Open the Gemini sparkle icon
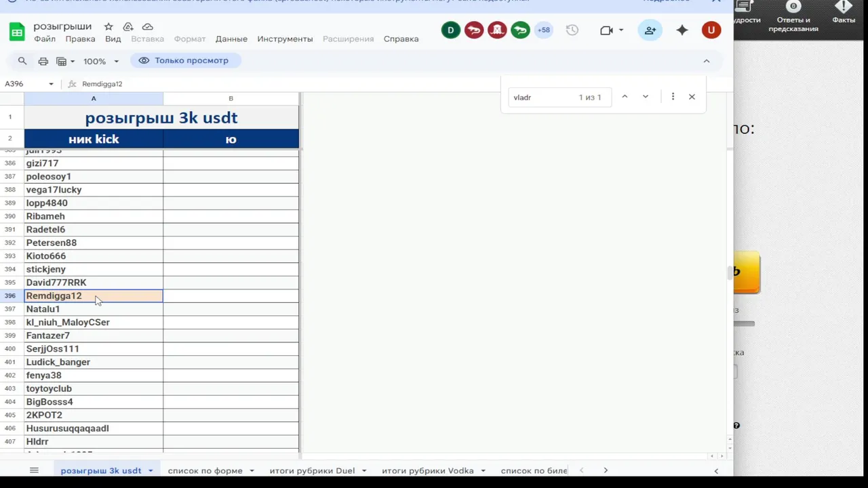Viewport: 868px width, 488px height. (x=682, y=30)
